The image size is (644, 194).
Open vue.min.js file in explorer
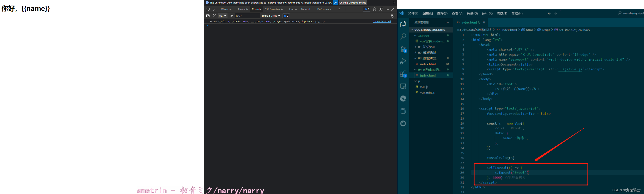431,93
